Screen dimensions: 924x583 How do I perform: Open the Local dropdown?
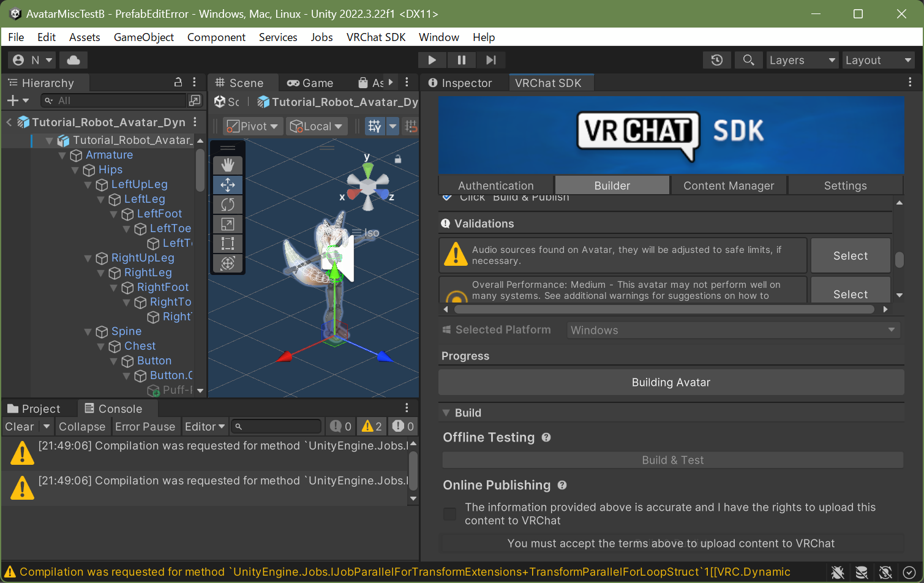click(317, 126)
